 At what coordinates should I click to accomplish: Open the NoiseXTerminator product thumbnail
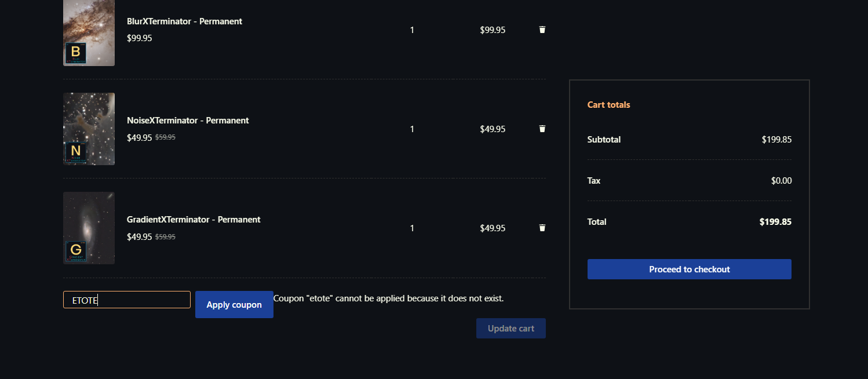(89, 129)
